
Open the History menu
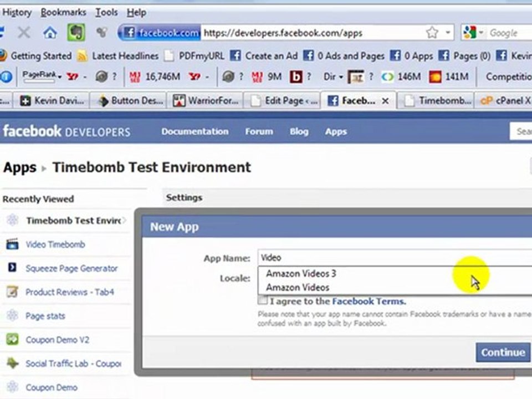point(17,13)
